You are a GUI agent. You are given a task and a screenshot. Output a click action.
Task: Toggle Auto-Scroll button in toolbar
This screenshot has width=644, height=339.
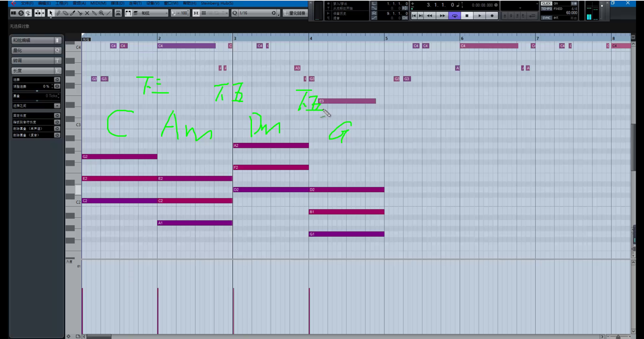click(38, 13)
